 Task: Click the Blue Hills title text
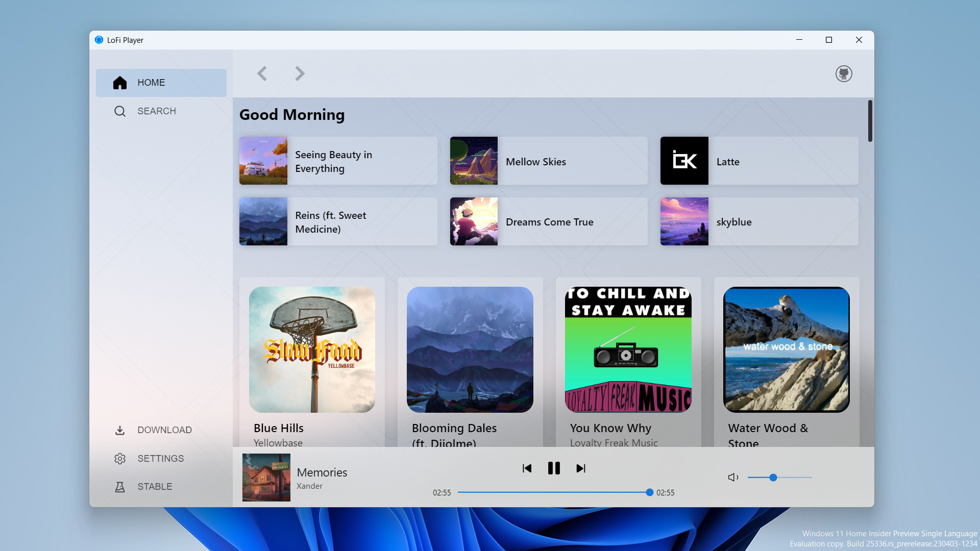click(279, 428)
